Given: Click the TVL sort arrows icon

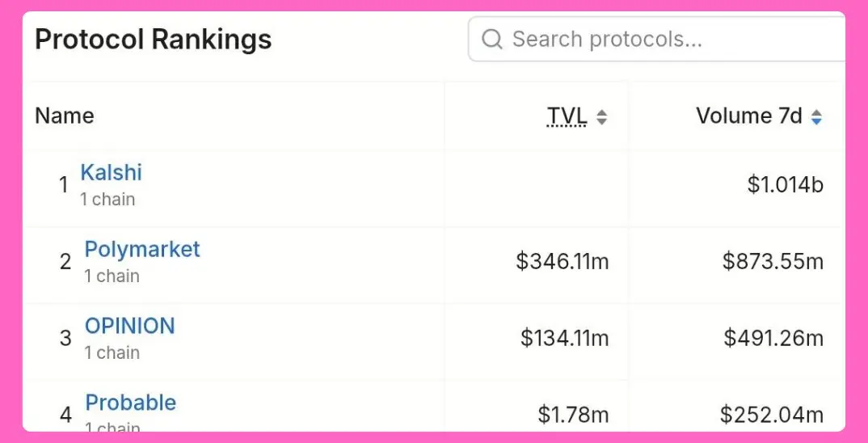Looking at the screenshot, I should coord(601,117).
